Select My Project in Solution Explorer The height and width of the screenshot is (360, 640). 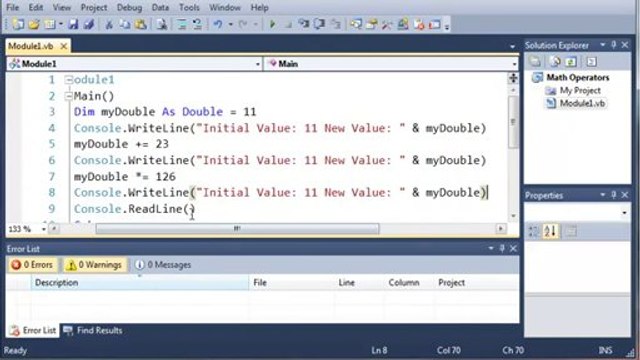[x=580, y=91]
